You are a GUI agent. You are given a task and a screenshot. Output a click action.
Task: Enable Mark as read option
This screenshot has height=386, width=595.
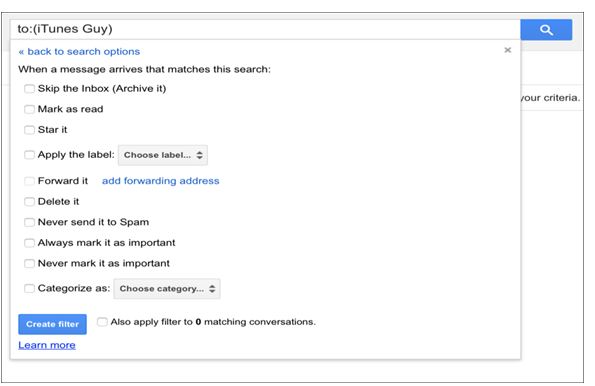(29, 109)
